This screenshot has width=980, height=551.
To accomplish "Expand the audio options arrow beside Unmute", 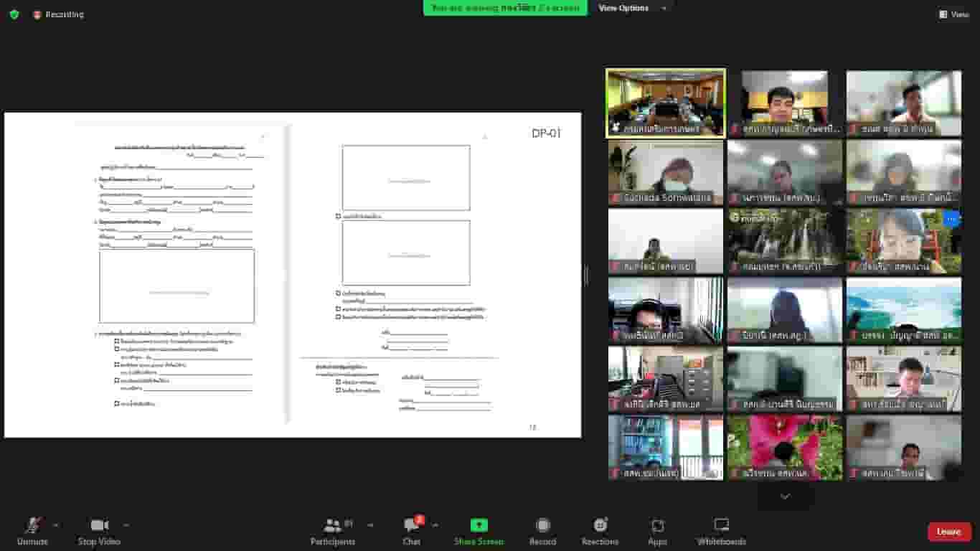I will click(56, 525).
